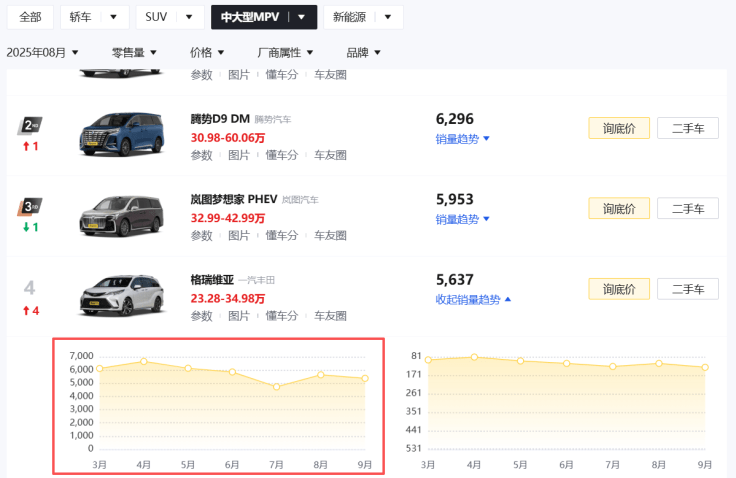Click the 格瑞维亚 car thumbnail

tap(122, 296)
